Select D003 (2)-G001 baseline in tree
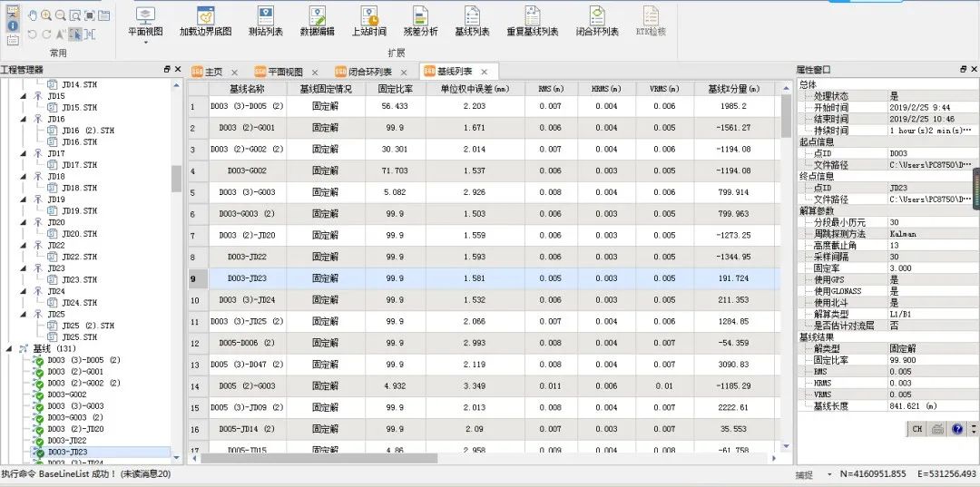 point(75,372)
